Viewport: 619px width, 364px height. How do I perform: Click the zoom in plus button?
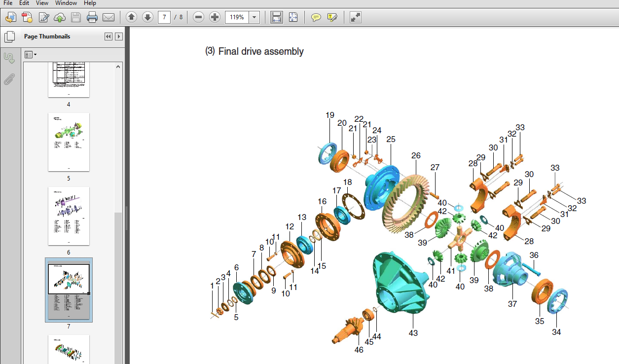215,17
